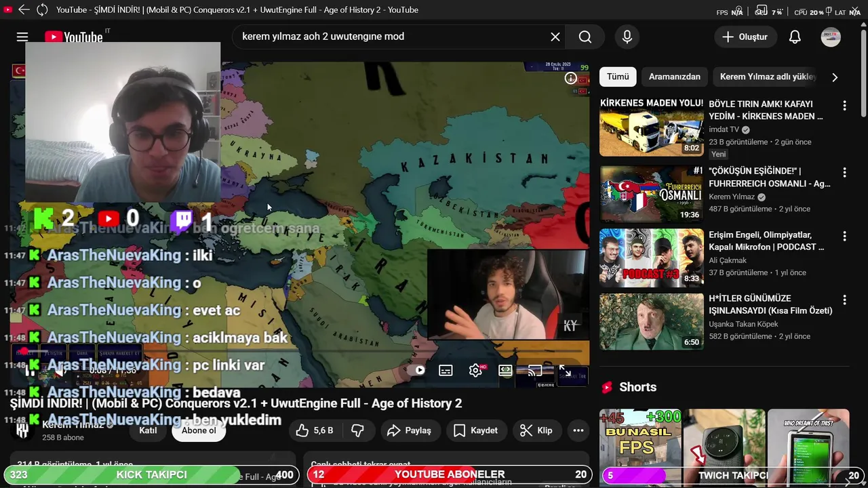Run search with magnifier button
The height and width of the screenshot is (488, 868).
585,37
